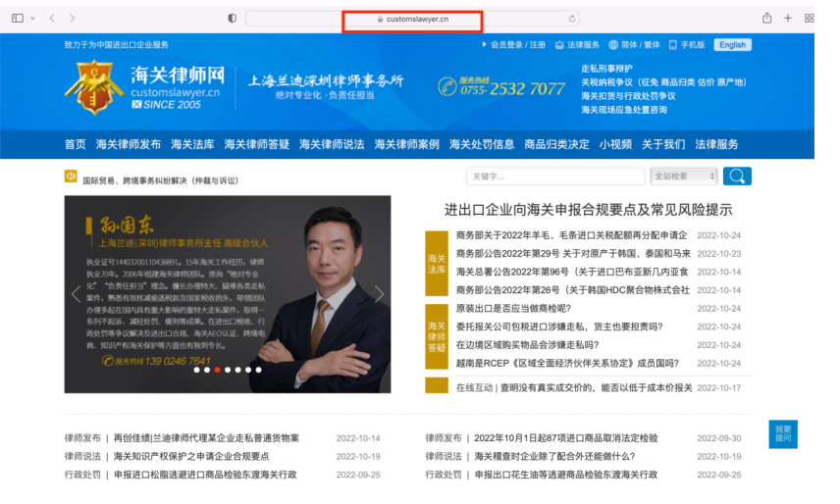Go to the next carousel slide arrow
The image size is (840, 504).
pos(379,294)
